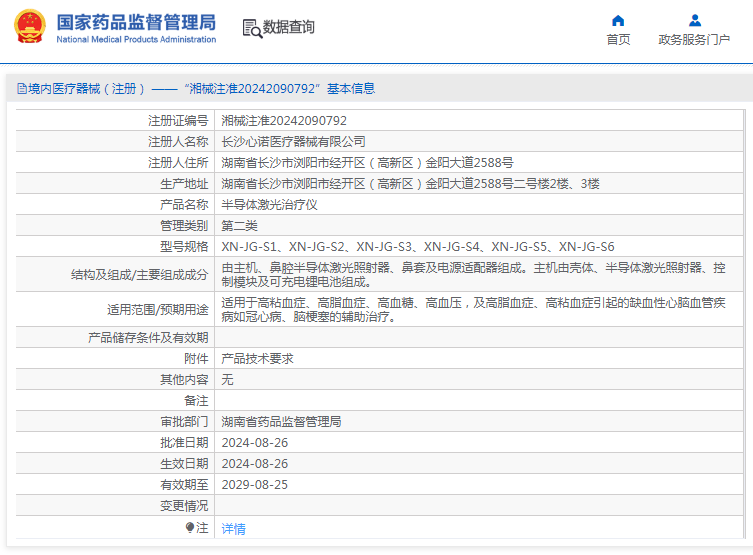Click 产品技术要求 attachment value

257,359
